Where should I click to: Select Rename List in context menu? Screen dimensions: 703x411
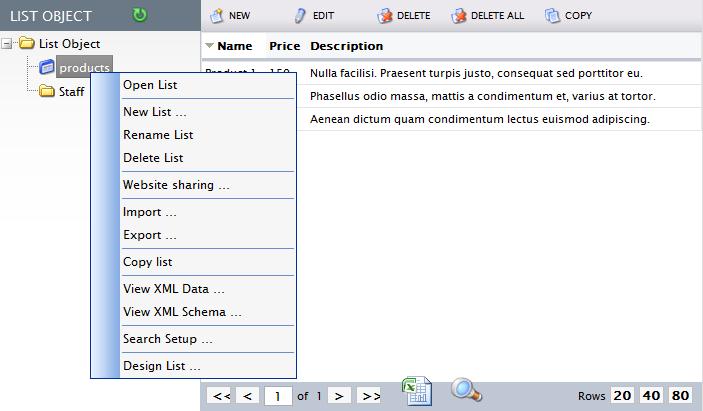point(158,135)
